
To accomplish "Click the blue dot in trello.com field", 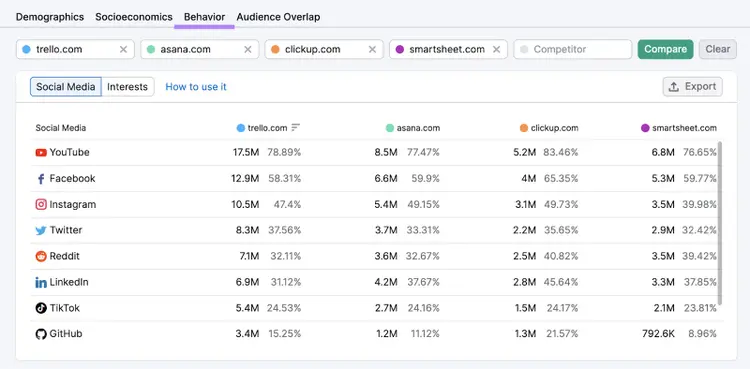I will (26, 49).
